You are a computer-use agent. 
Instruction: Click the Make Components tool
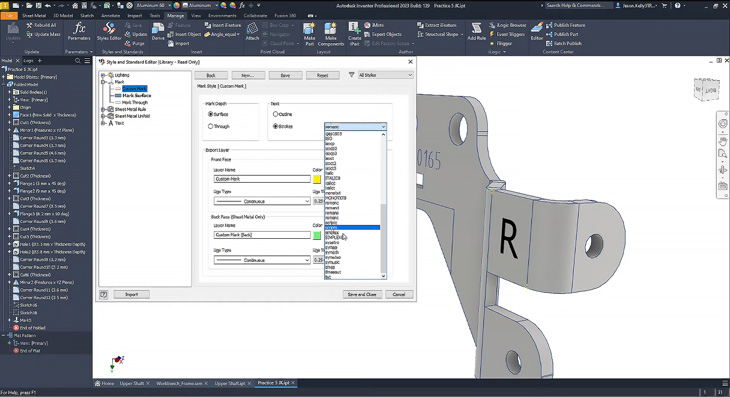[x=331, y=34]
